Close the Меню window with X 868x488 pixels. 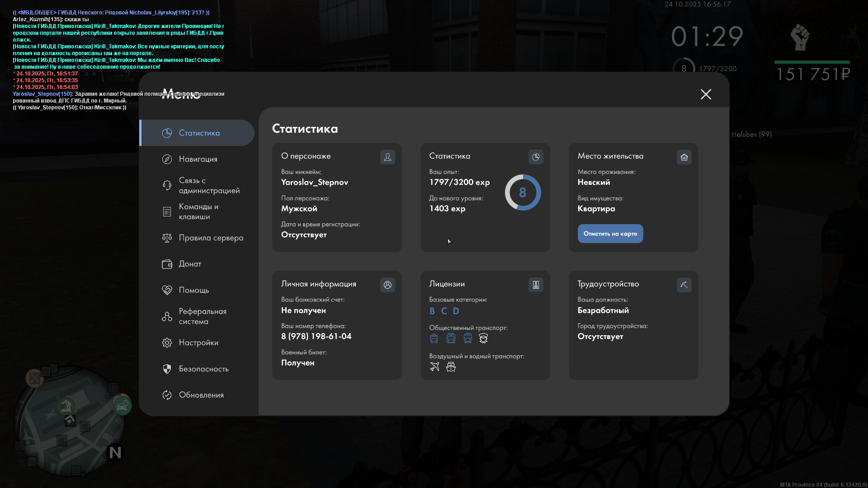pyautogui.click(x=706, y=94)
